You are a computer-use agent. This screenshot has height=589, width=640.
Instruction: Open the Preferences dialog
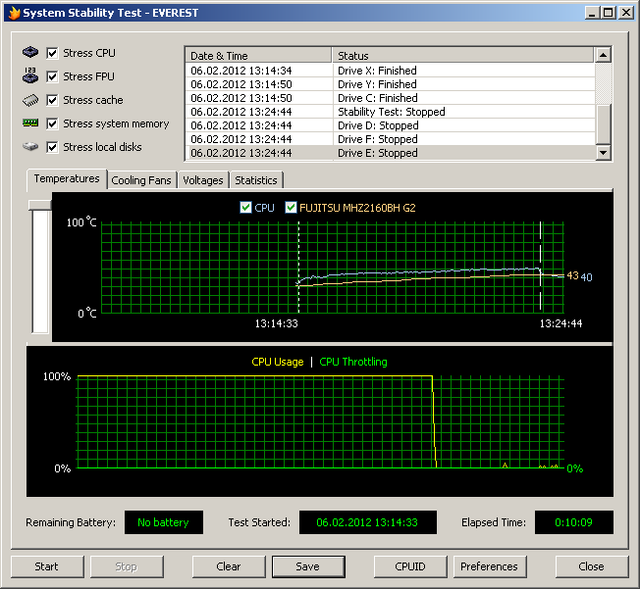489,566
